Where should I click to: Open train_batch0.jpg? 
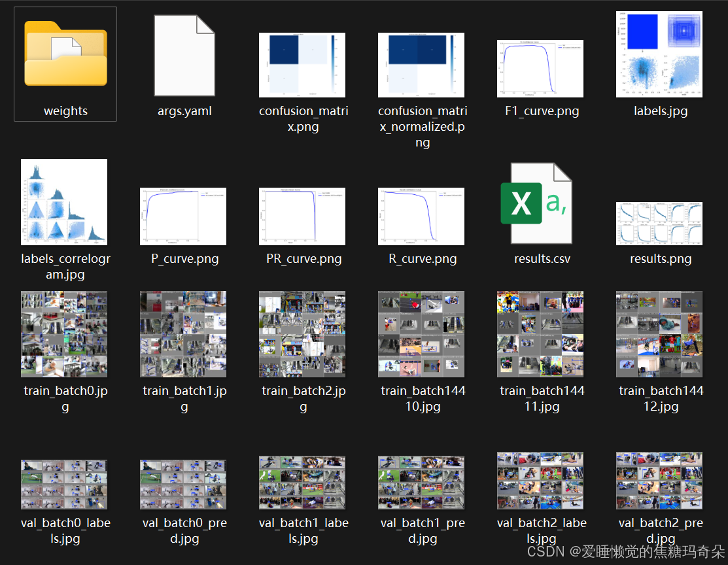63,334
